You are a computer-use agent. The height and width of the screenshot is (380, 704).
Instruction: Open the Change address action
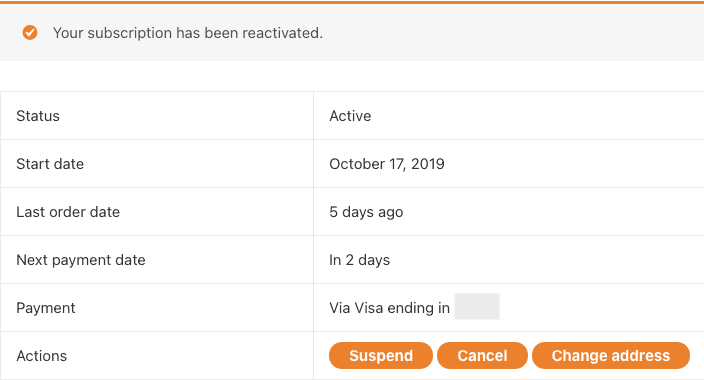click(x=611, y=355)
